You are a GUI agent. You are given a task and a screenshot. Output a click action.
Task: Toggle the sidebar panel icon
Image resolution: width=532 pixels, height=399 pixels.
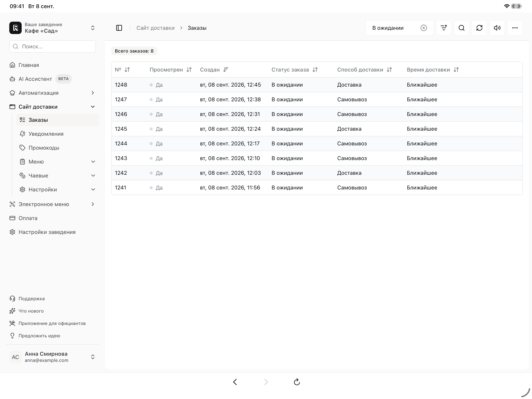click(119, 28)
